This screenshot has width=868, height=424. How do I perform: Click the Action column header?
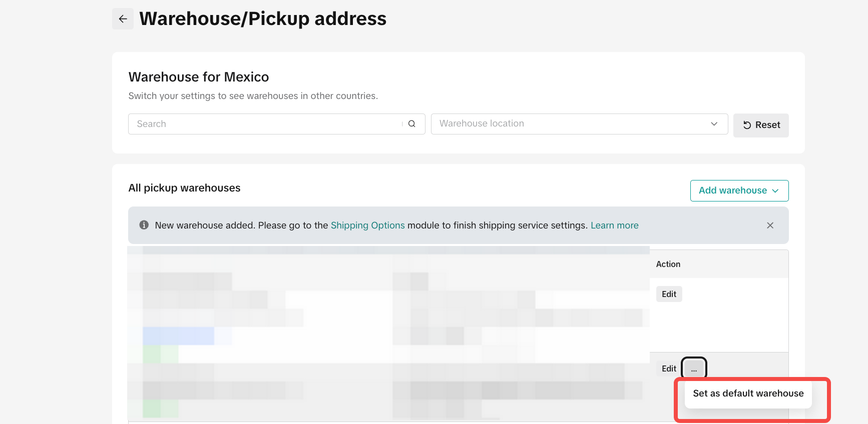668,264
